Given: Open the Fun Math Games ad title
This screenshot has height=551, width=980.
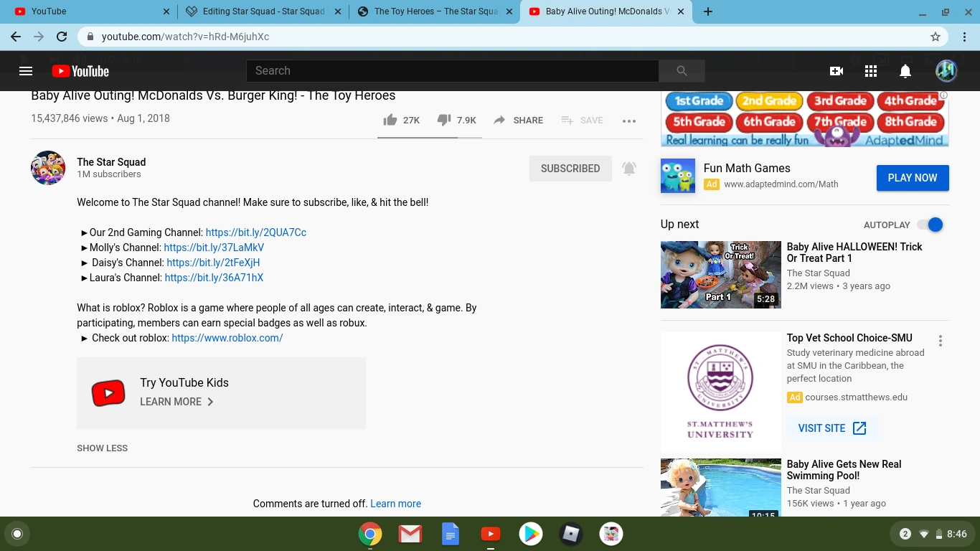Looking at the screenshot, I should click(747, 168).
